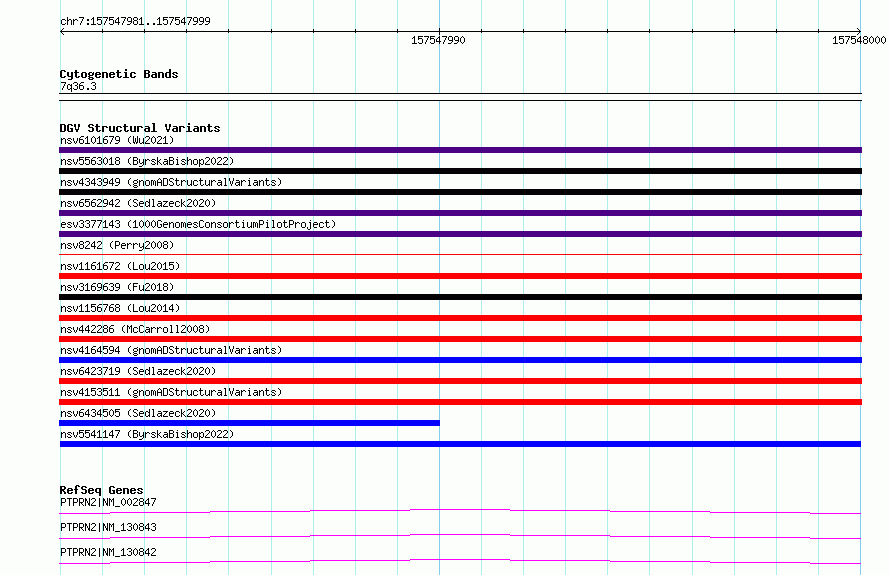Click the blue bar under nsv5541147

tap(460, 444)
